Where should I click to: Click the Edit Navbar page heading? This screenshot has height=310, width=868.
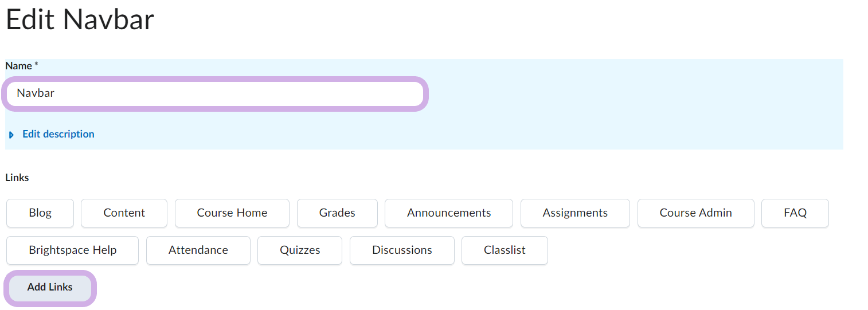[80, 20]
